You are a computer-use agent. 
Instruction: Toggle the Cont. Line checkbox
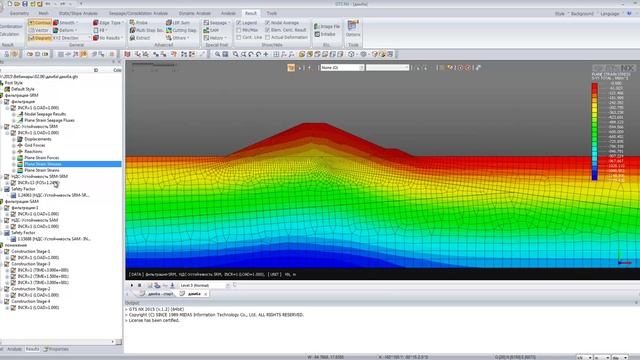coord(239,38)
